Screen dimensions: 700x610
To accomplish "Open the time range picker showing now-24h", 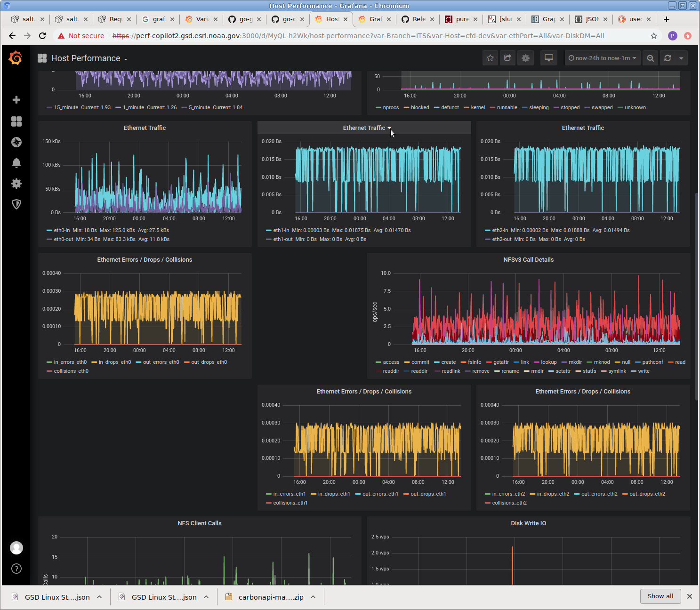I will click(602, 58).
